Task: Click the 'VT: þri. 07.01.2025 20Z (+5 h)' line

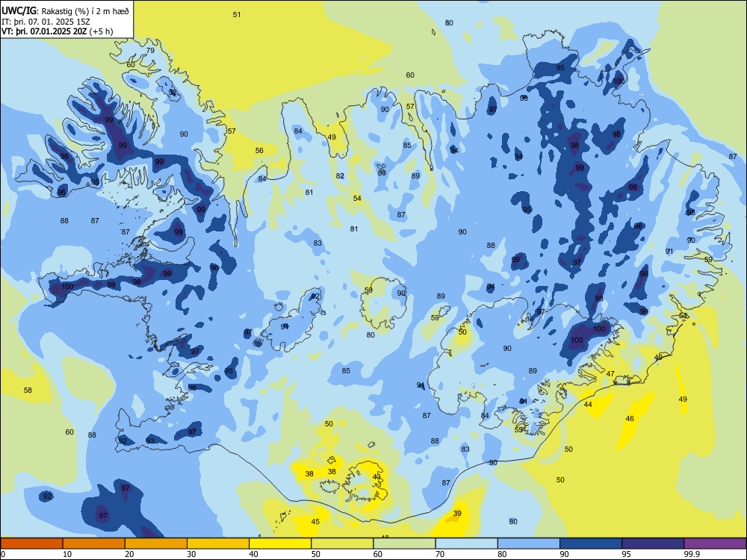Action: click(58, 31)
